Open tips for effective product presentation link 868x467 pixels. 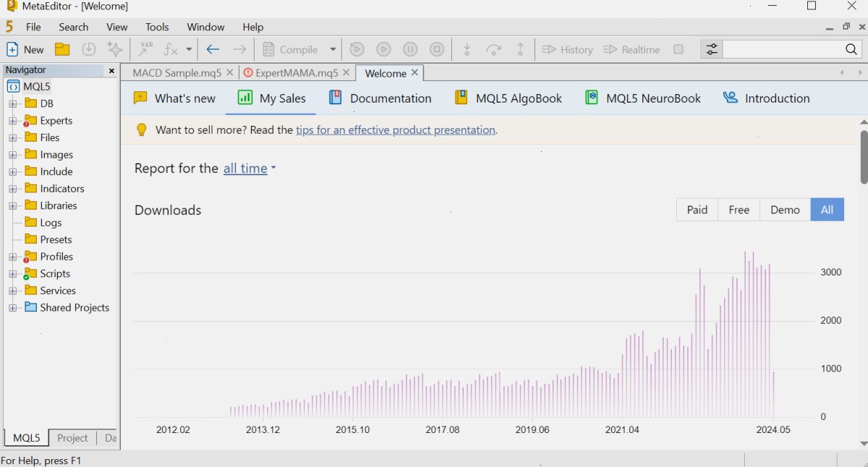396,130
